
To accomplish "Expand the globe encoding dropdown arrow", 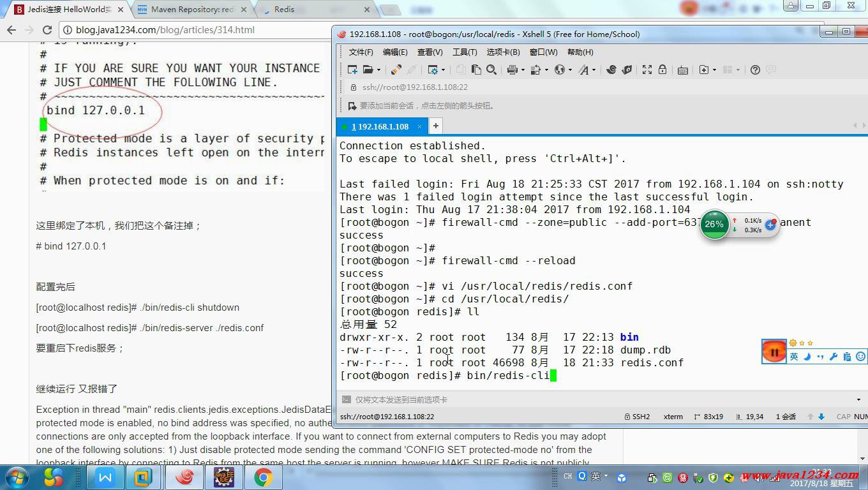I will (571, 70).
